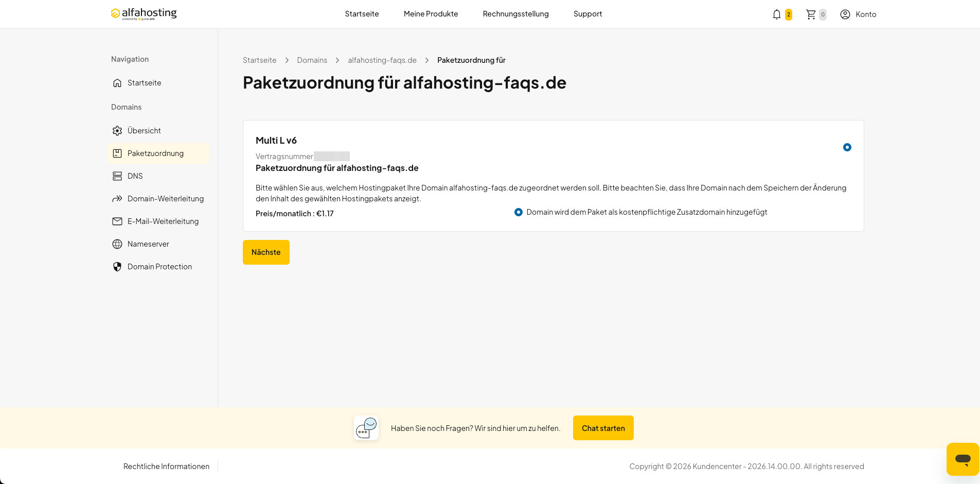Click the Nameserver globe icon
This screenshot has width=980, height=484.
pos(117,244)
